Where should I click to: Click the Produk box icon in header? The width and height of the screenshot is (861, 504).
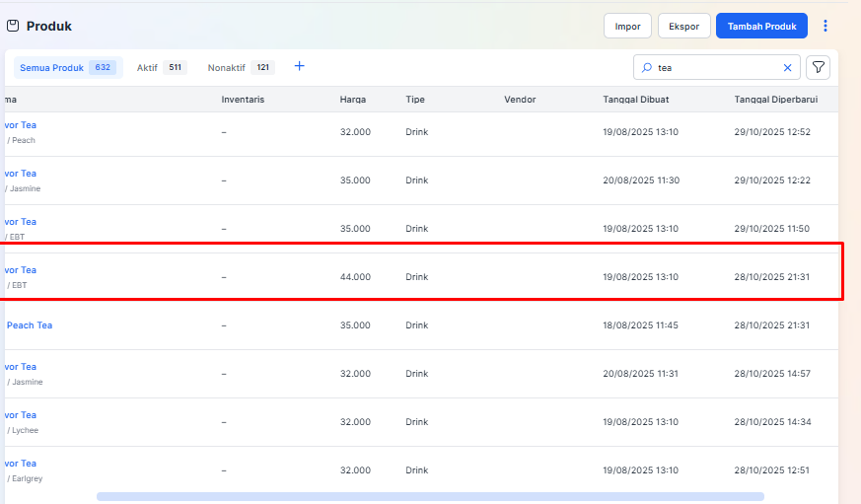point(13,26)
